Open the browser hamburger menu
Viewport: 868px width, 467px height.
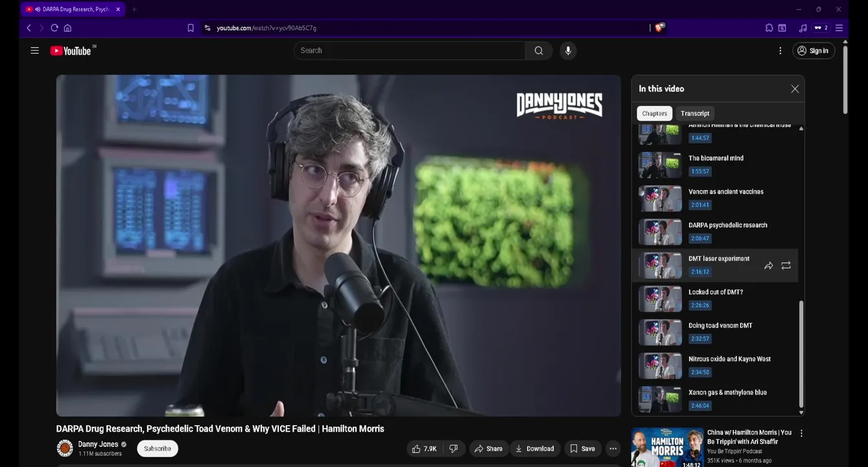(x=839, y=28)
